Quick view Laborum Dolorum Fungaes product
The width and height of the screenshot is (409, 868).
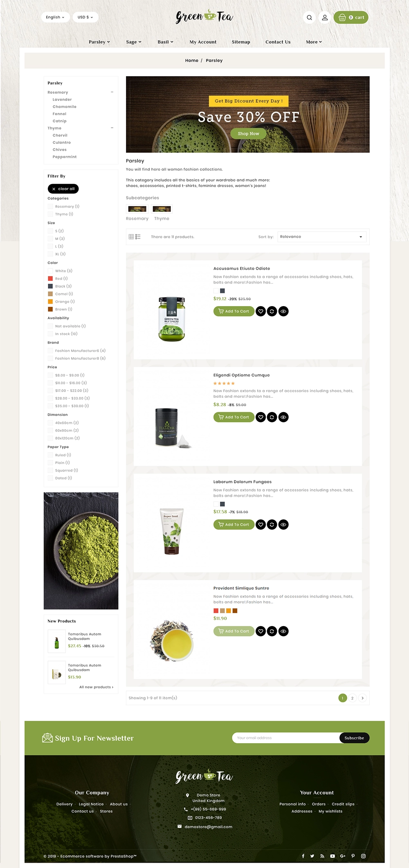[x=283, y=525]
